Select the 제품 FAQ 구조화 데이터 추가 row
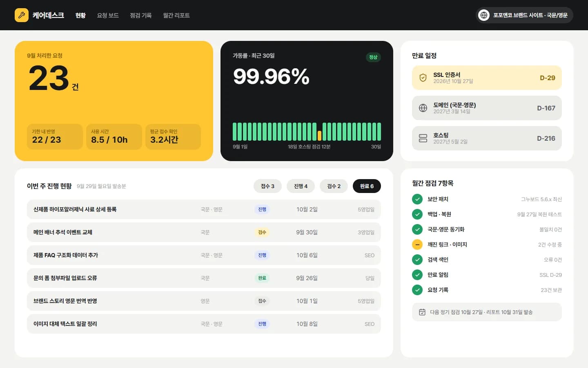Viewport: 588px width, 368px height. (204, 255)
